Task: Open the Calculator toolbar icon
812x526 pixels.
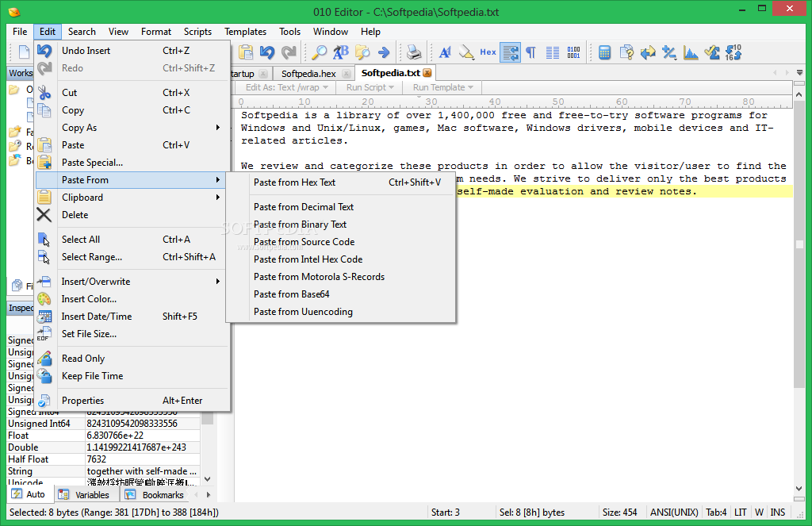Action: click(604, 52)
